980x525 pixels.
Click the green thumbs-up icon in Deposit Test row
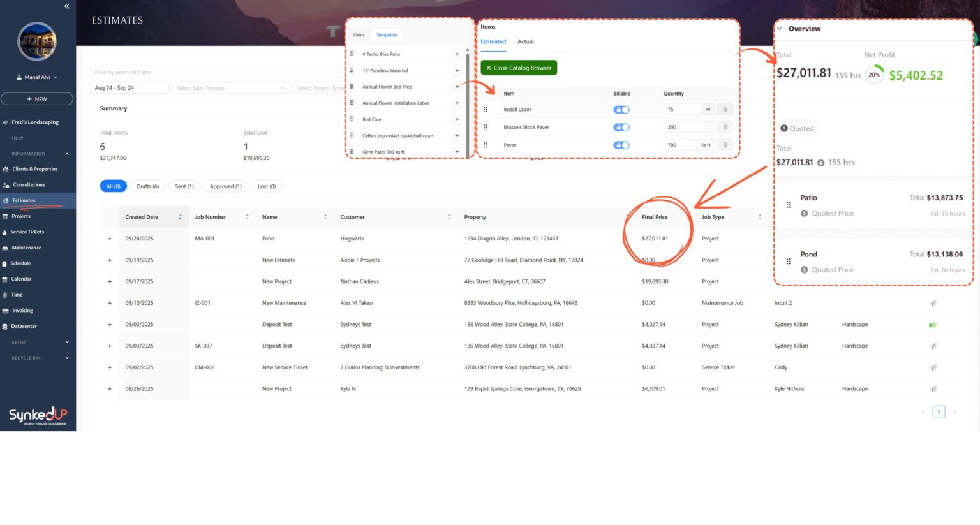[933, 325]
